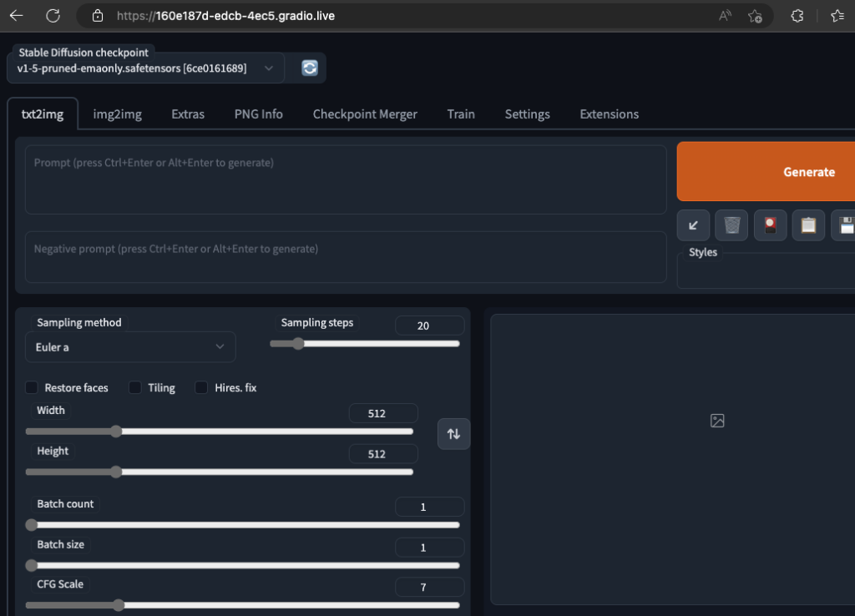Click the clipboard icon to apply styles

[808, 225]
